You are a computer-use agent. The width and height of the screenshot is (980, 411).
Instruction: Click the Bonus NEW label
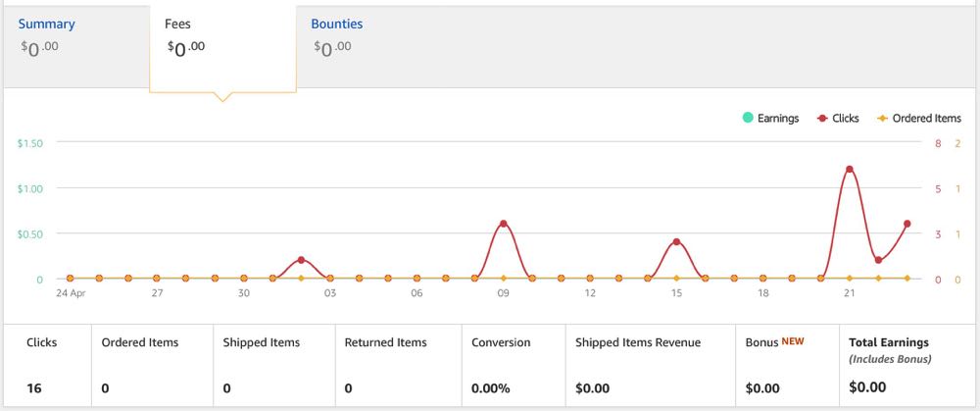click(x=774, y=342)
